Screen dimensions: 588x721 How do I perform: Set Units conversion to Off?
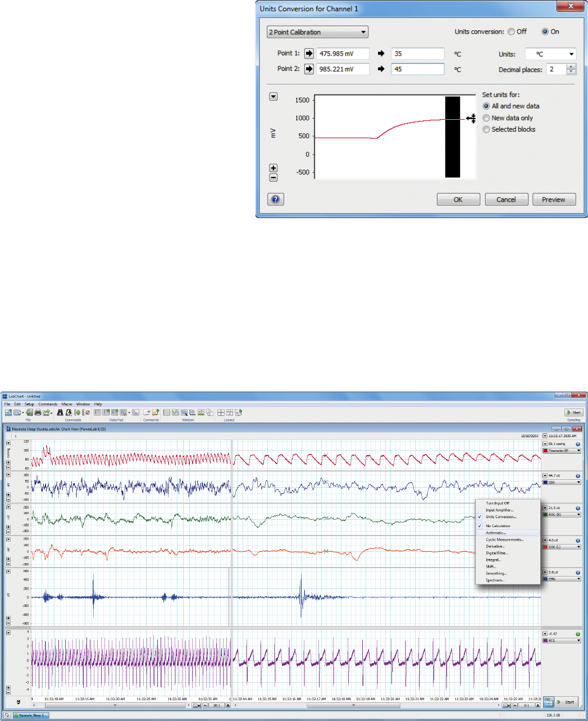coord(511,31)
